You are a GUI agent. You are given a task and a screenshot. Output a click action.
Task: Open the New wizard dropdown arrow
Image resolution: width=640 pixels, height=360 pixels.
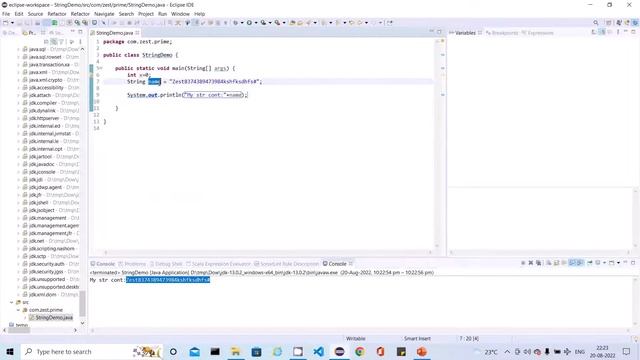tap(12, 23)
